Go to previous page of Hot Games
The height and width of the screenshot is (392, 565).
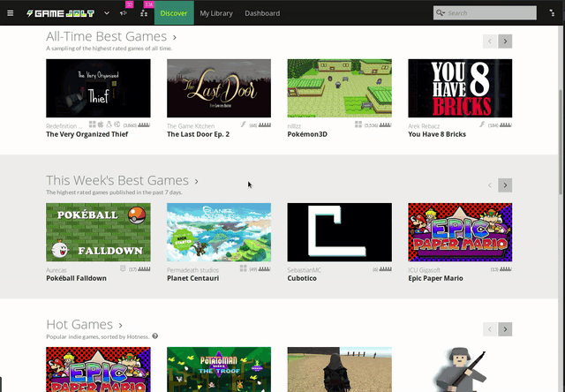(490, 329)
